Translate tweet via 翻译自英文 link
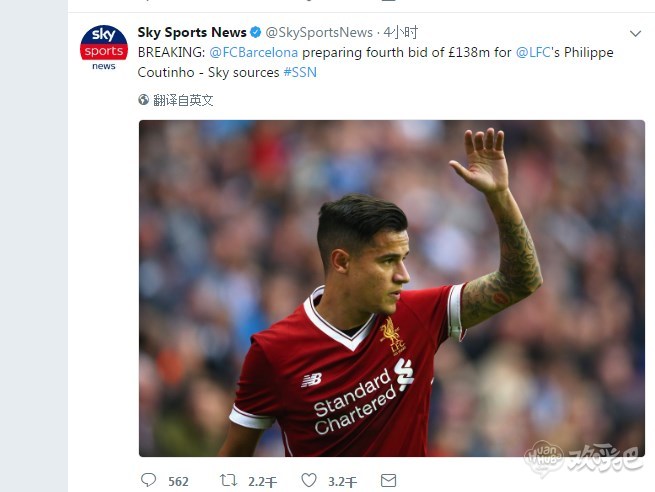Viewport: 655px width, 492px height. (183, 100)
